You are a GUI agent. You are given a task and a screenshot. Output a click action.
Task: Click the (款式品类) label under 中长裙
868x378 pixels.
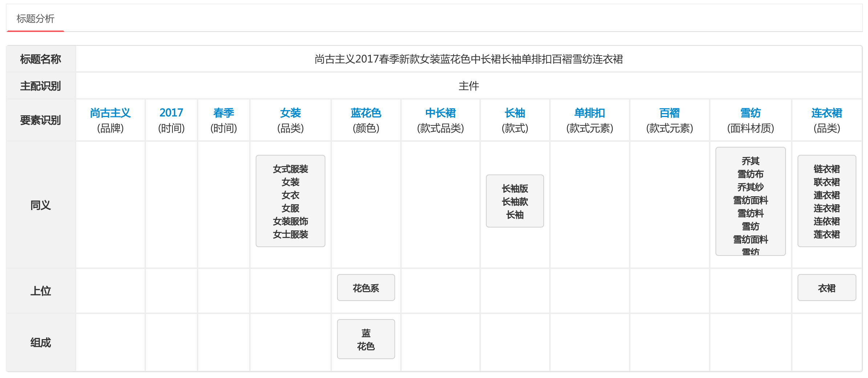pos(441,128)
